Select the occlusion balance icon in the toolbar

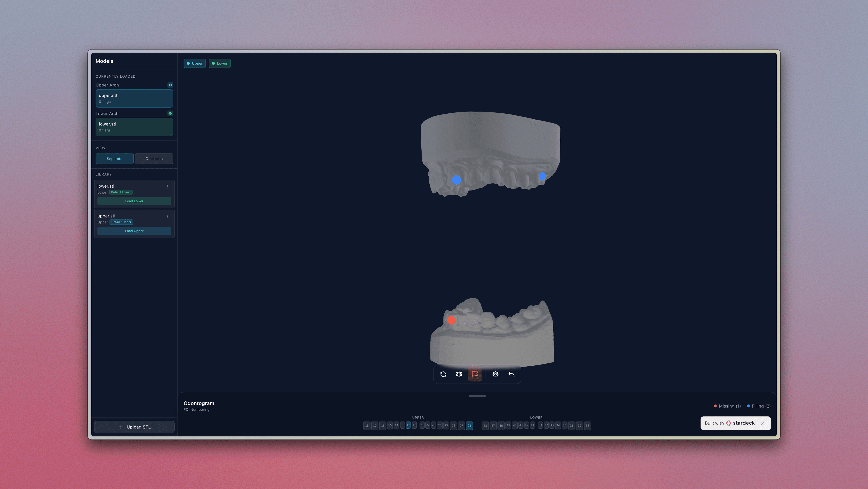tap(459, 374)
